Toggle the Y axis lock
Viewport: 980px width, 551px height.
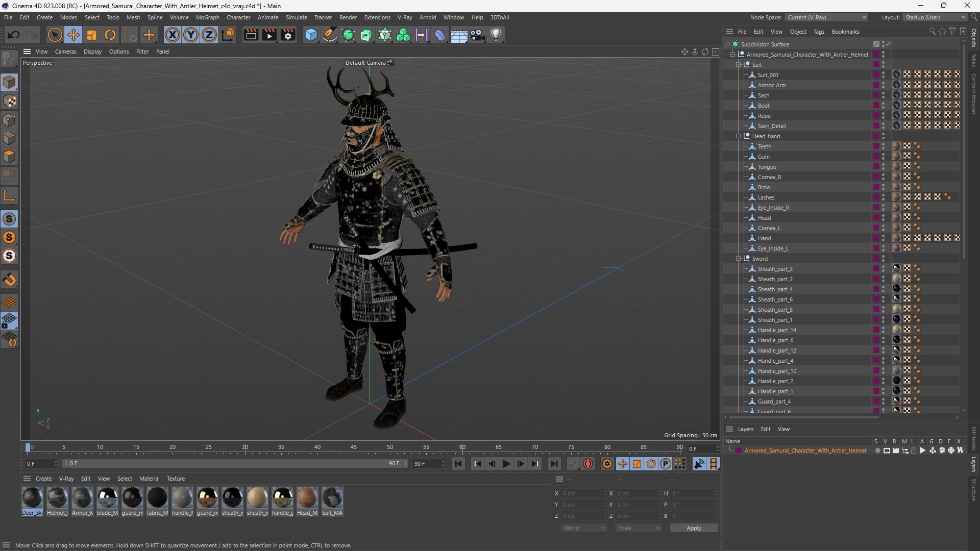point(191,35)
